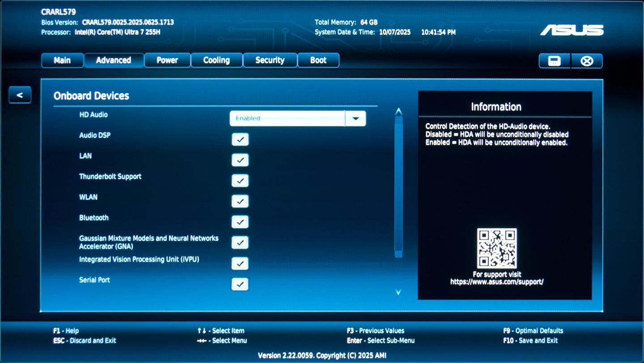644x363 pixels.
Task: Click F10 - Save and Exit hint
Action: coord(530,341)
